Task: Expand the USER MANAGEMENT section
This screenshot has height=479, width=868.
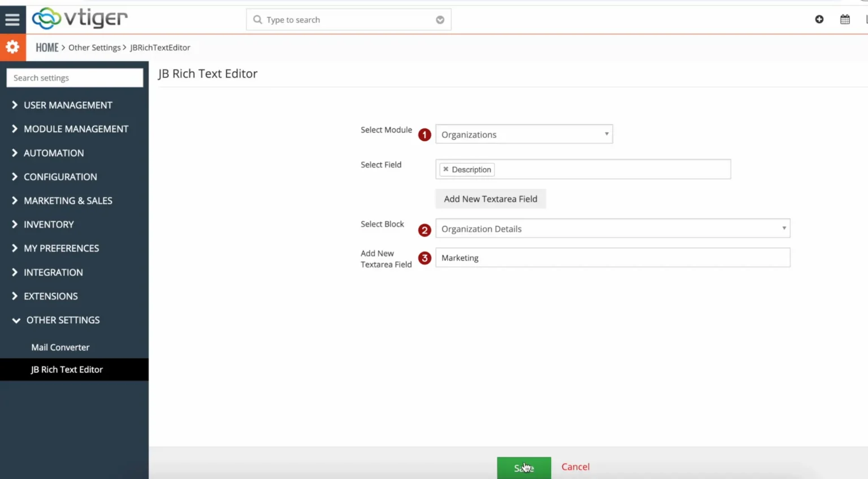Action: point(68,105)
